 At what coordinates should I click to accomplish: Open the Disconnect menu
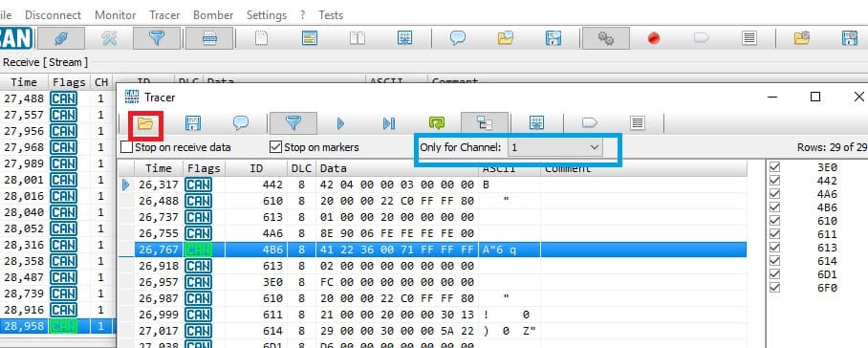click(x=54, y=15)
